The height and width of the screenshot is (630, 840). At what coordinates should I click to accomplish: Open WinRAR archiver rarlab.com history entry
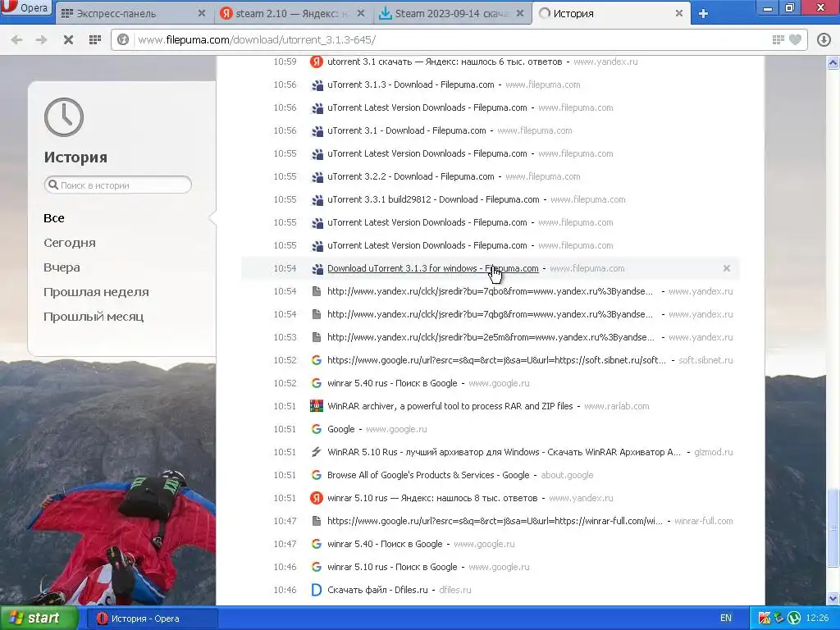[x=450, y=407]
